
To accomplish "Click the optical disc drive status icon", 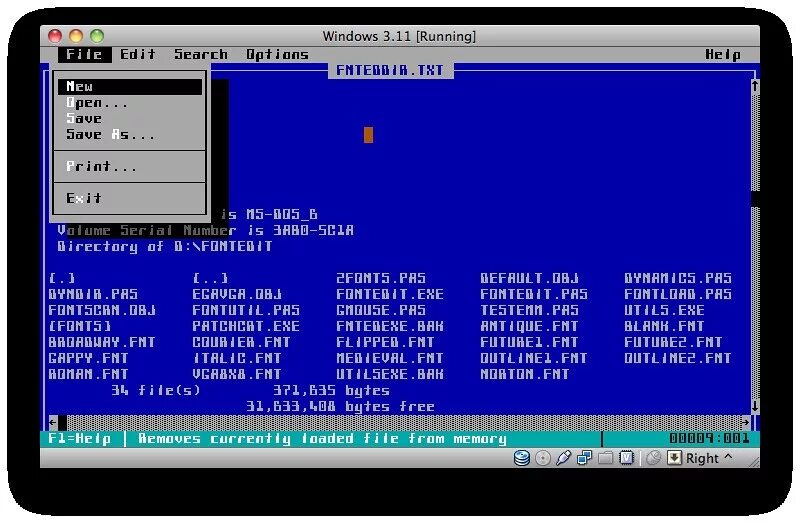I will (543, 458).
